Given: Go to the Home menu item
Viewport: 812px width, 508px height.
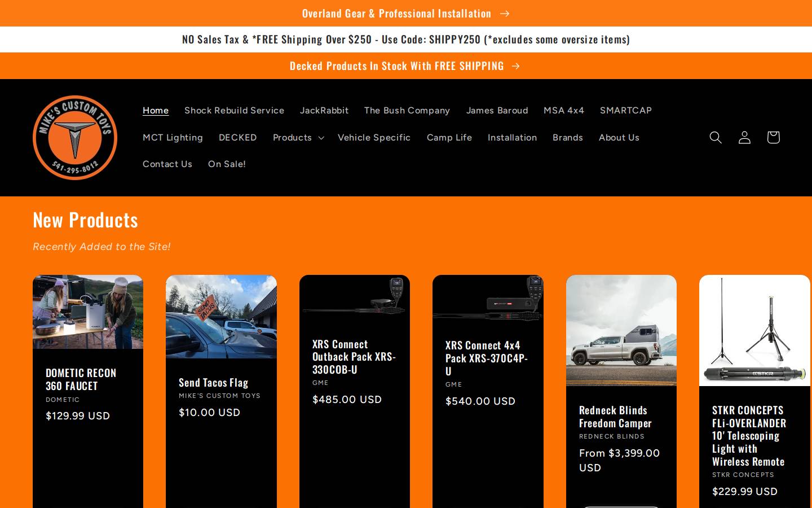Looking at the screenshot, I should pos(156,111).
